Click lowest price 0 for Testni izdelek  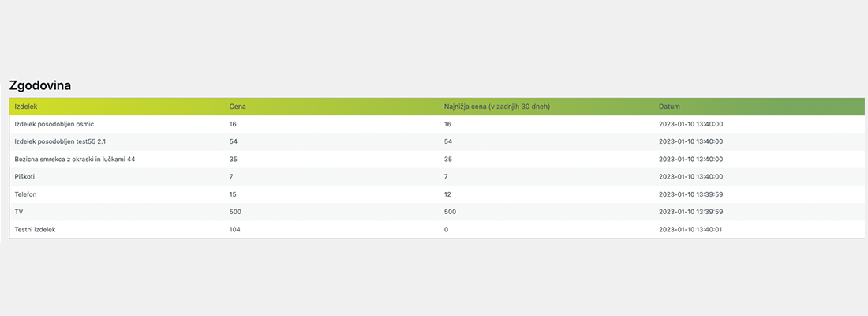[x=446, y=230]
